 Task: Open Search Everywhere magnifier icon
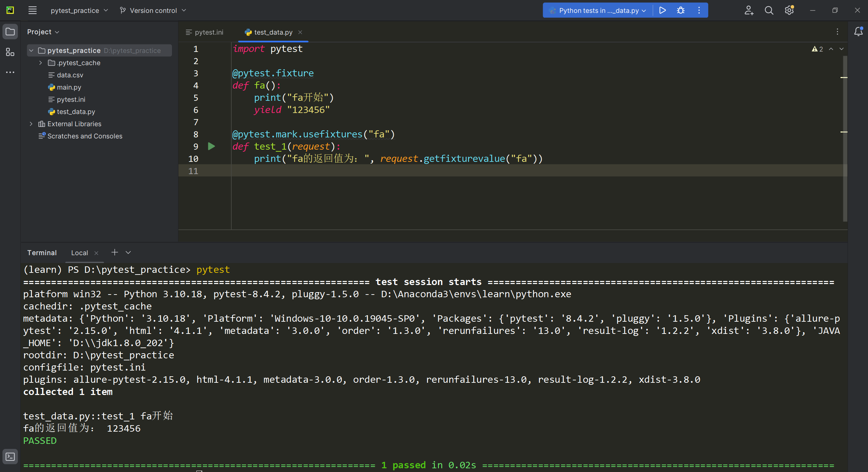coord(769,11)
